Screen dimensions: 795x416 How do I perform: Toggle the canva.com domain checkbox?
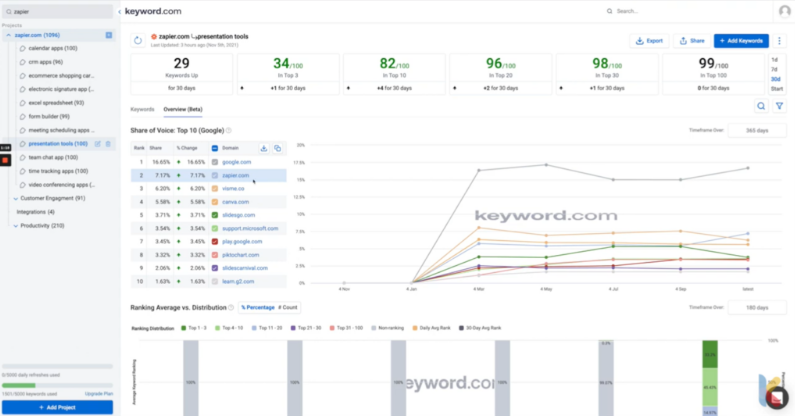214,202
